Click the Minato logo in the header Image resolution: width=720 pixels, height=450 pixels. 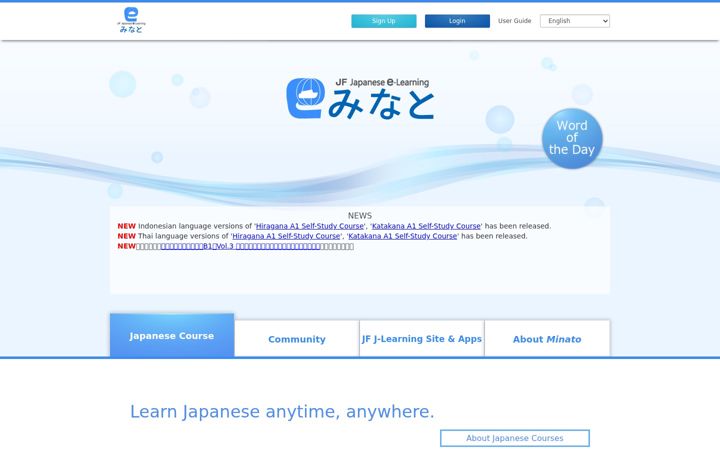131,20
